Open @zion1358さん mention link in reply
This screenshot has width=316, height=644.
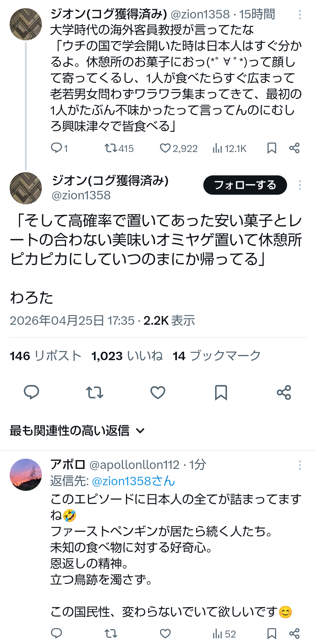[x=133, y=481]
